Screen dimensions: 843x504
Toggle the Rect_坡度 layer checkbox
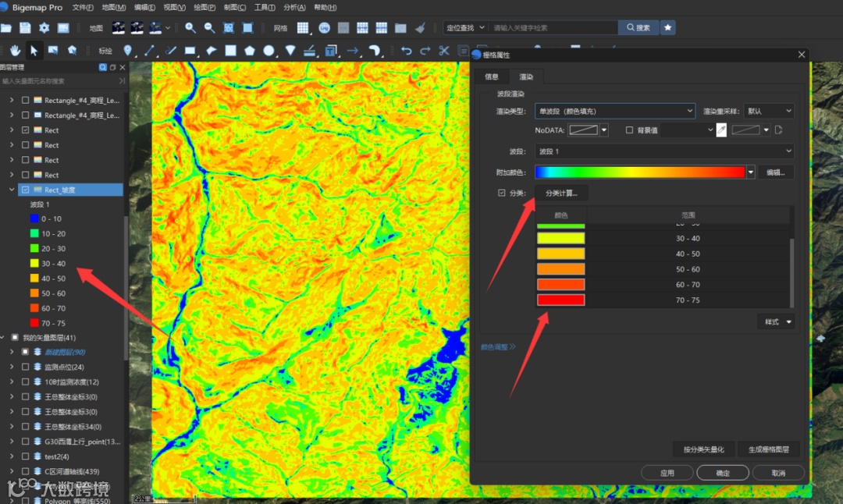pos(26,190)
